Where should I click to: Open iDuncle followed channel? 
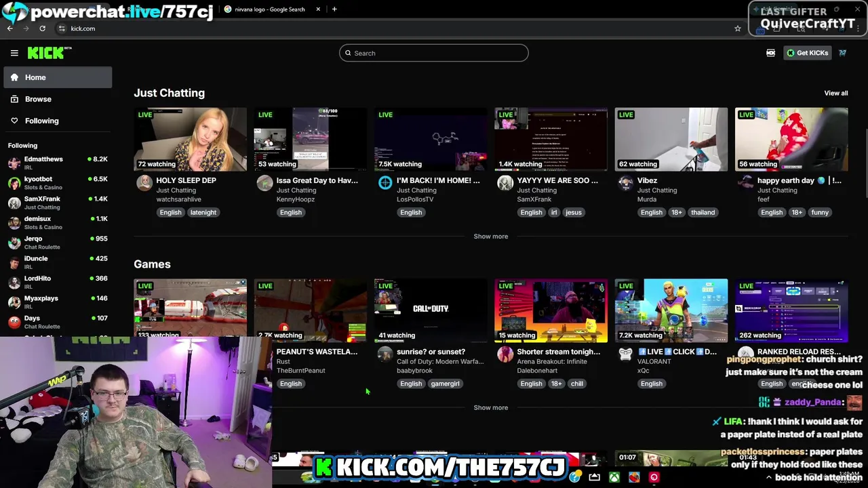tap(58, 262)
